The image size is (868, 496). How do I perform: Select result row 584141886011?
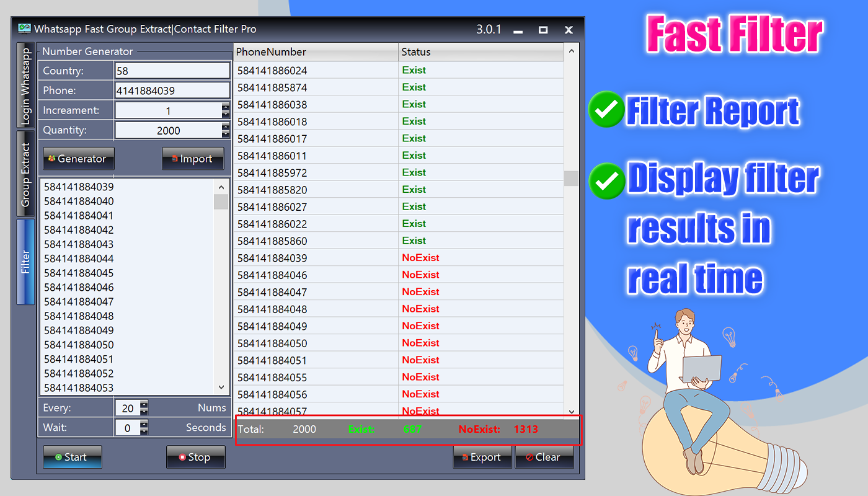coord(399,156)
